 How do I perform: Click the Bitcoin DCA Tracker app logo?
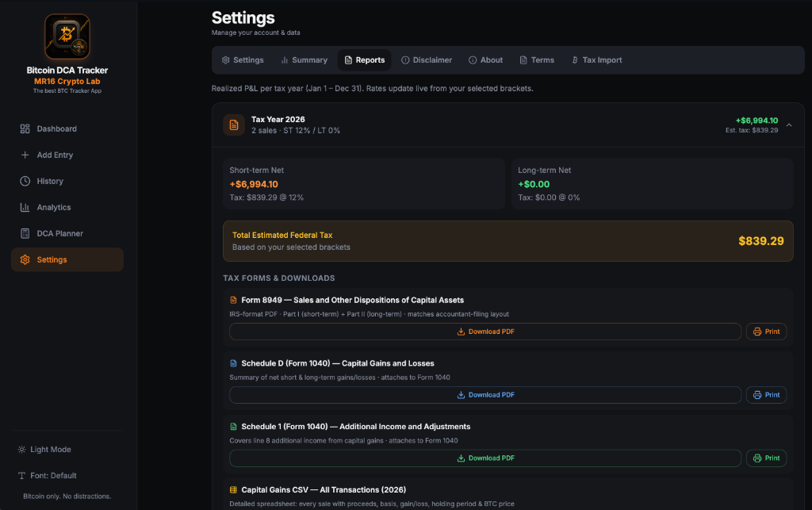tap(67, 36)
